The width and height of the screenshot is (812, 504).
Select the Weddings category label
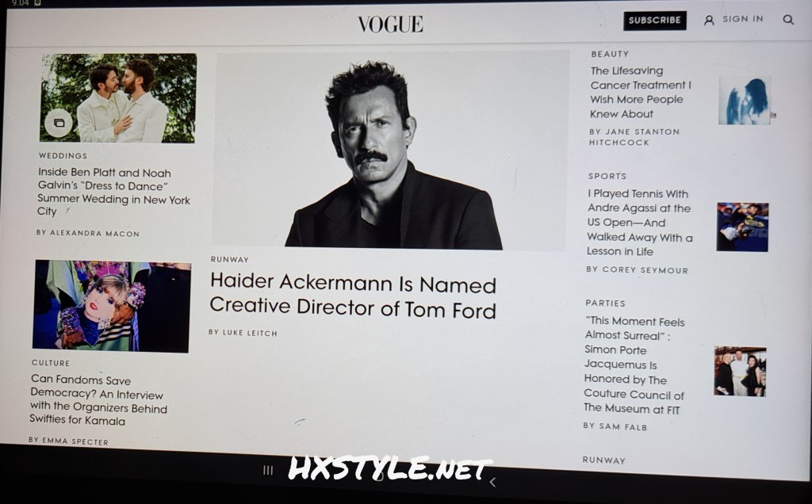pyautogui.click(x=63, y=156)
